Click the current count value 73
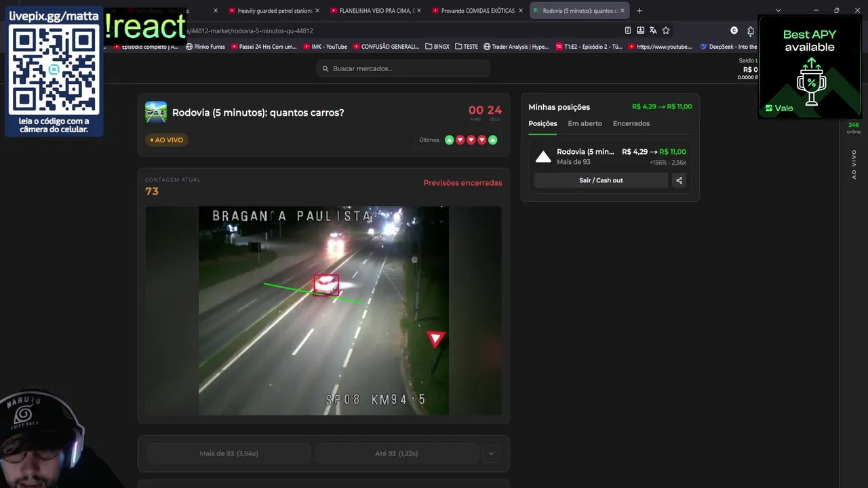The width and height of the screenshot is (868, 488). [x=152, y=192]
